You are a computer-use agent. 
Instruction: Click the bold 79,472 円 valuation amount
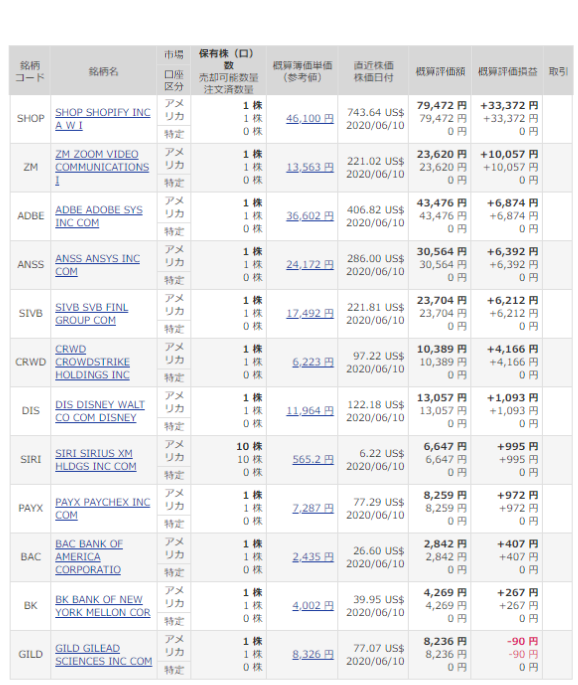[x=442, y=106]
